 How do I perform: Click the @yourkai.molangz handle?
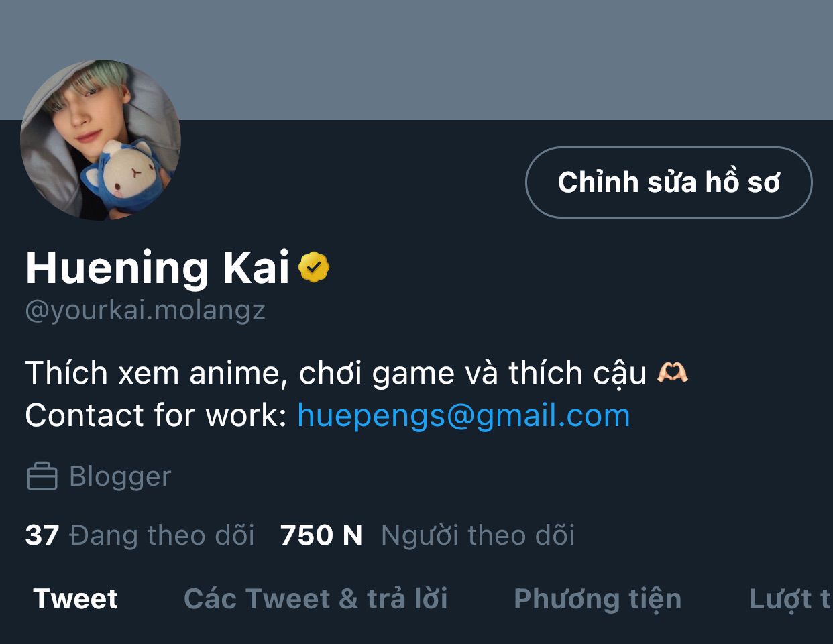(145, 310)
